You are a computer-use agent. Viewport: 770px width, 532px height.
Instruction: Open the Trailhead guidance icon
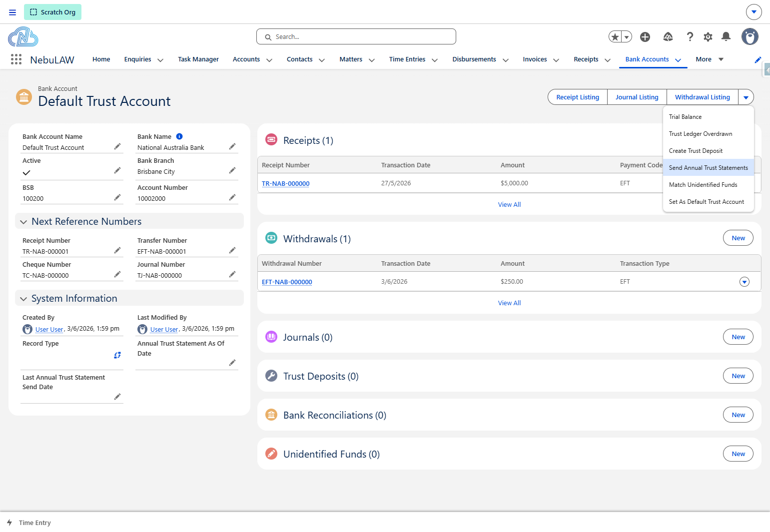pos(668,36)
